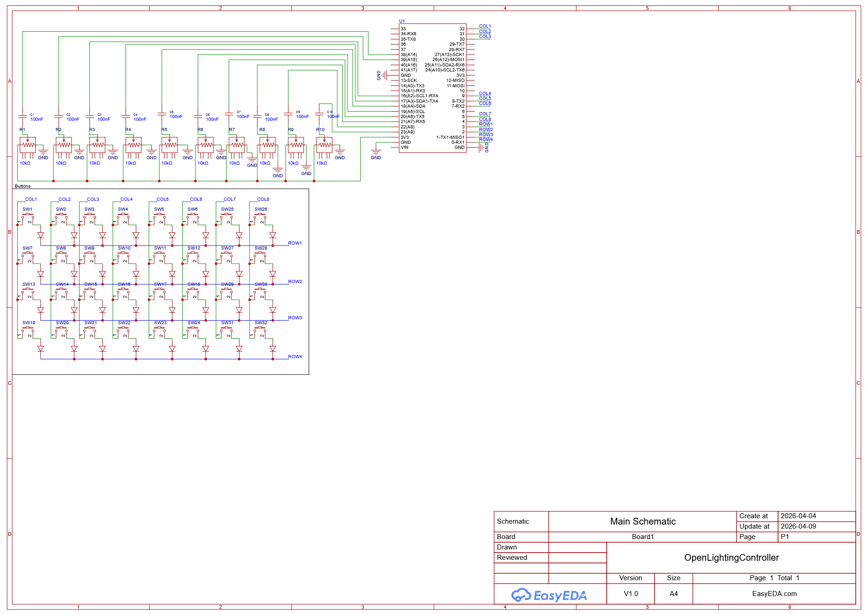Screen dimensions: 868x615
Task: Click the '23(A9)' pin name on U1
Action: tap(407, 132)
